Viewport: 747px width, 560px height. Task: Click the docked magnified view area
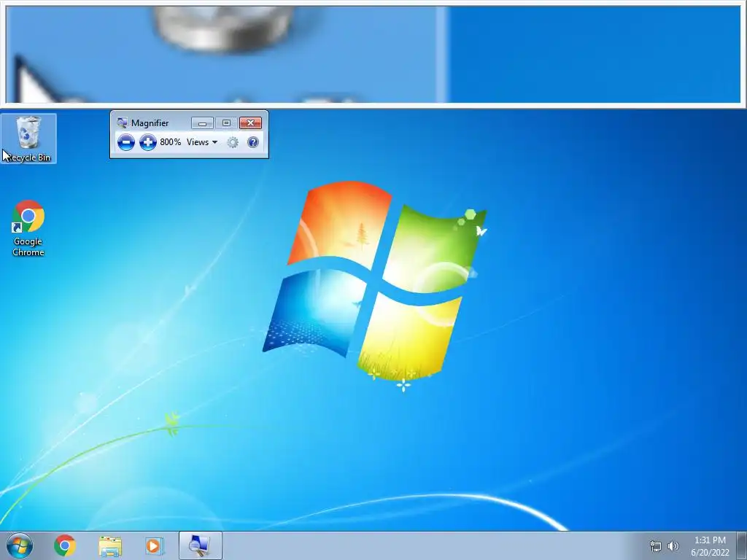point(373,54)
